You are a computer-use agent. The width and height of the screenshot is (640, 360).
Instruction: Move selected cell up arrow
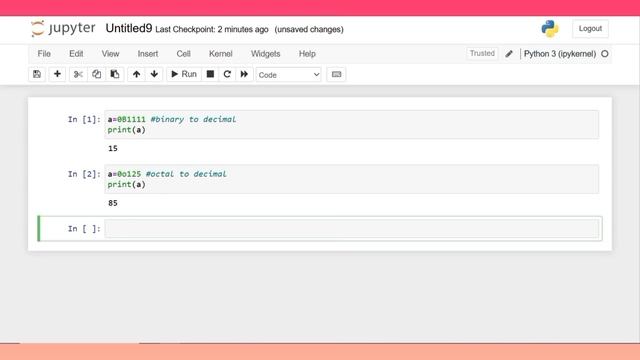pyautogui.click(x=136, y=74)
